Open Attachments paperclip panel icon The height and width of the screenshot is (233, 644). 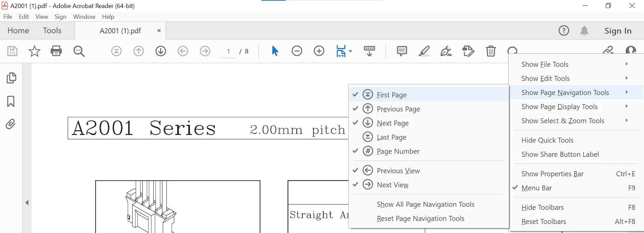(11, 124)
